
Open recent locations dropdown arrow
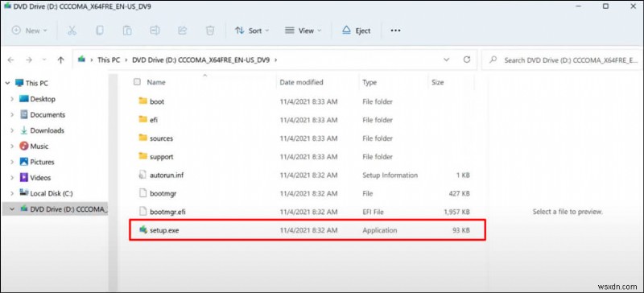[44, 60]
